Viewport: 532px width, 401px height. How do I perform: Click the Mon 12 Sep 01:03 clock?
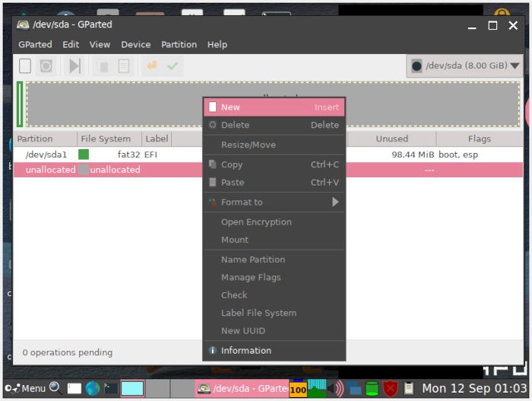pos(474,388)
